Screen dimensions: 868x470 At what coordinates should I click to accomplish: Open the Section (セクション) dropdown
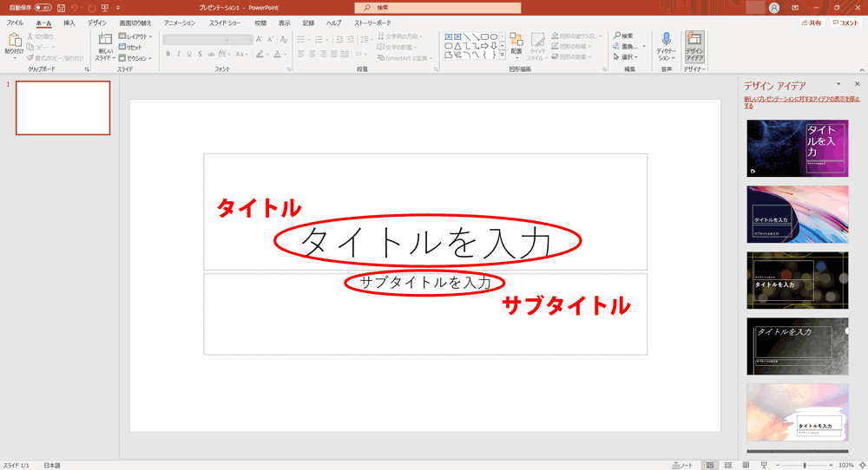tap(135, 58)
